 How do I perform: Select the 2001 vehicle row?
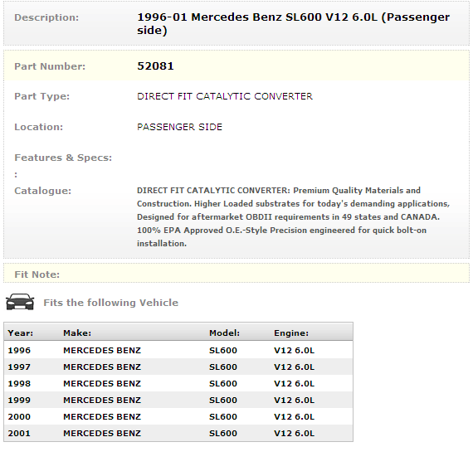[178, 433]
